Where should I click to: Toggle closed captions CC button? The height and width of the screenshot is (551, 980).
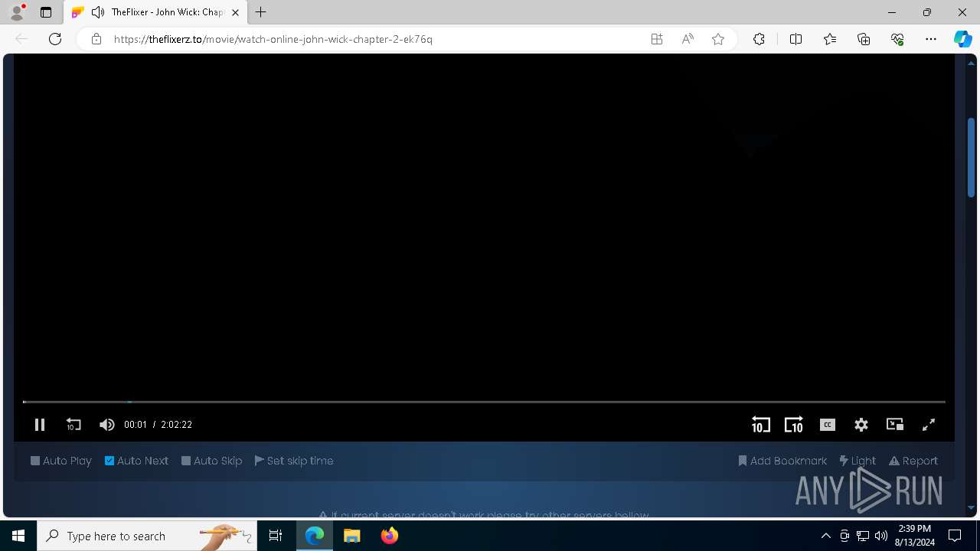[828, 425]
